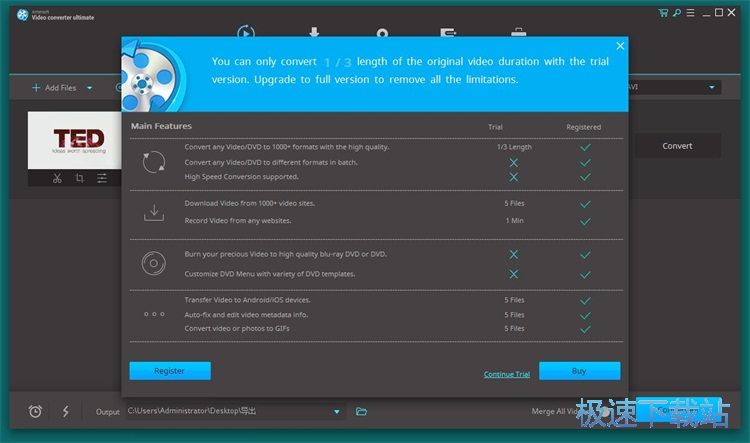Expand the output format dropdown arrow
The height and width of the screenshot is (443, 750).
click(712, 87)
